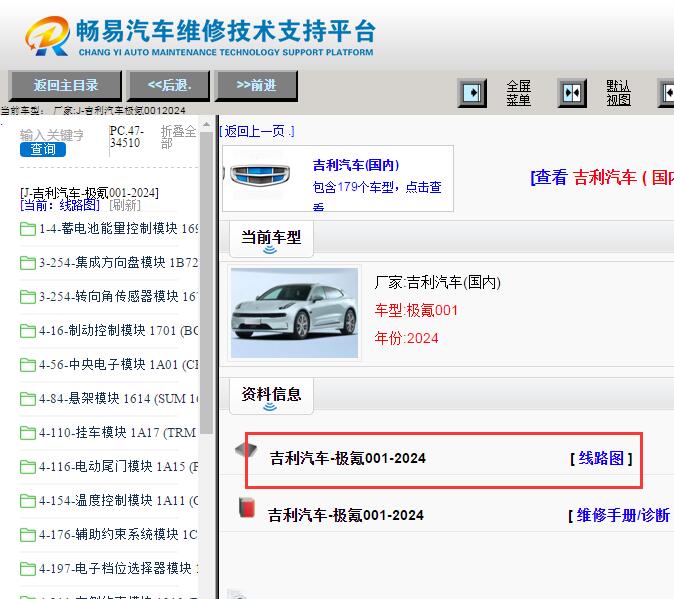The height and width of the screenshot is (599, 674).
Task: Select the 默认视图 label
Action: (x=619, y=93)
